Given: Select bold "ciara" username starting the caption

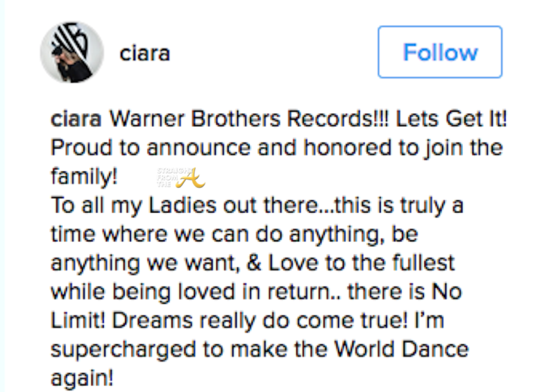Looking at the screenshot, I should 75,119.
